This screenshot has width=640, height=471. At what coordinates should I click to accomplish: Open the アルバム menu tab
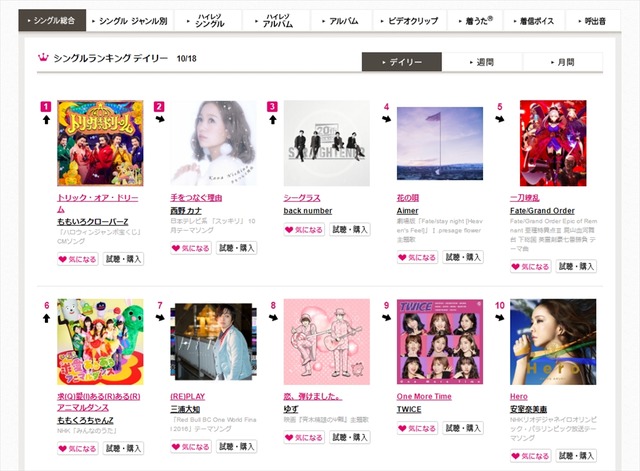tap(341, 21)
